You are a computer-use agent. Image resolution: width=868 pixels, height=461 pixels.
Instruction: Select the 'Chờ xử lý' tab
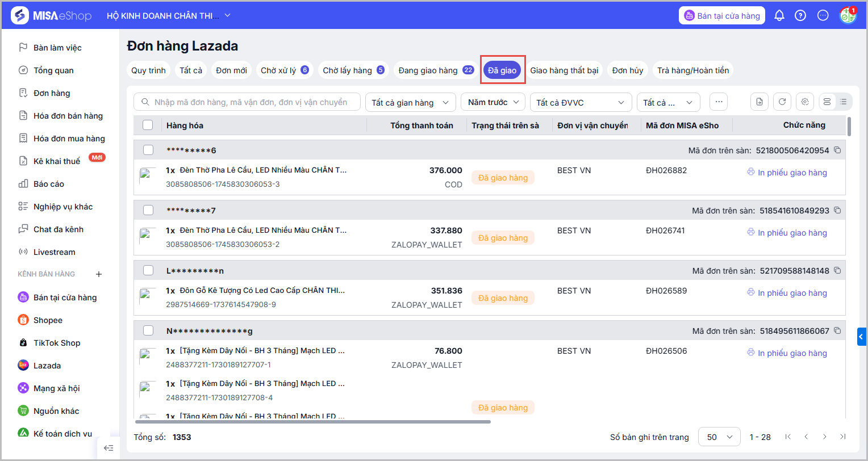click(x=284, y=70)
